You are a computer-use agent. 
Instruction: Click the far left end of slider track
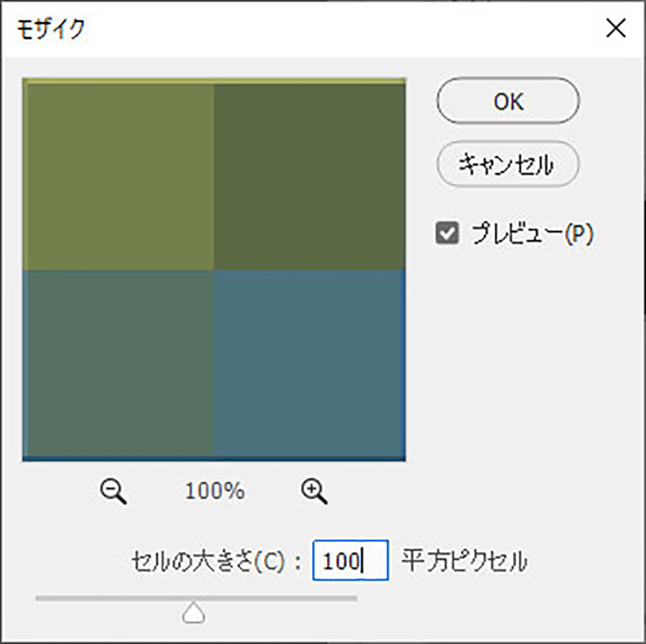click(x=38, y=598)
